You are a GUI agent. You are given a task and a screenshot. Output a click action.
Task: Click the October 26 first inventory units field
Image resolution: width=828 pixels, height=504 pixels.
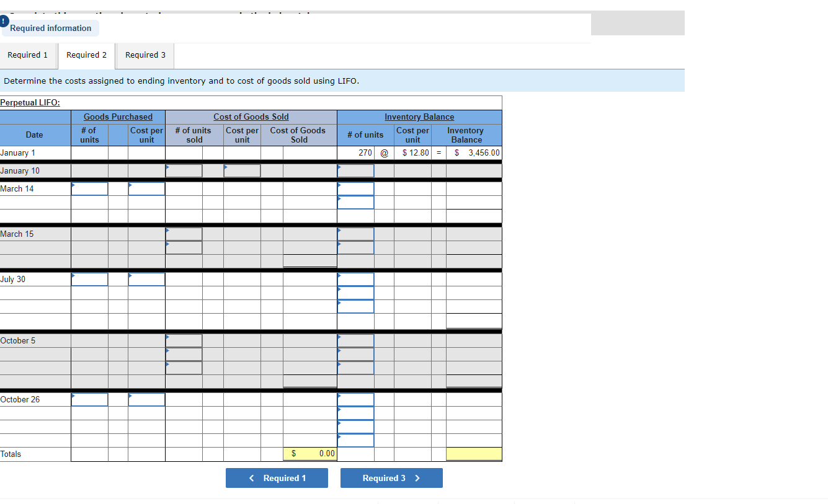point(356,400)
